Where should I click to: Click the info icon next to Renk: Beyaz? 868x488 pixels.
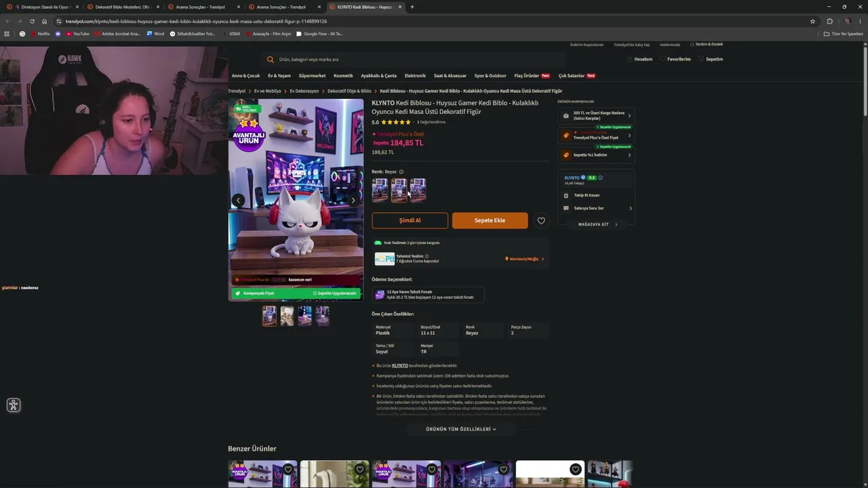[x=401, y=171]
